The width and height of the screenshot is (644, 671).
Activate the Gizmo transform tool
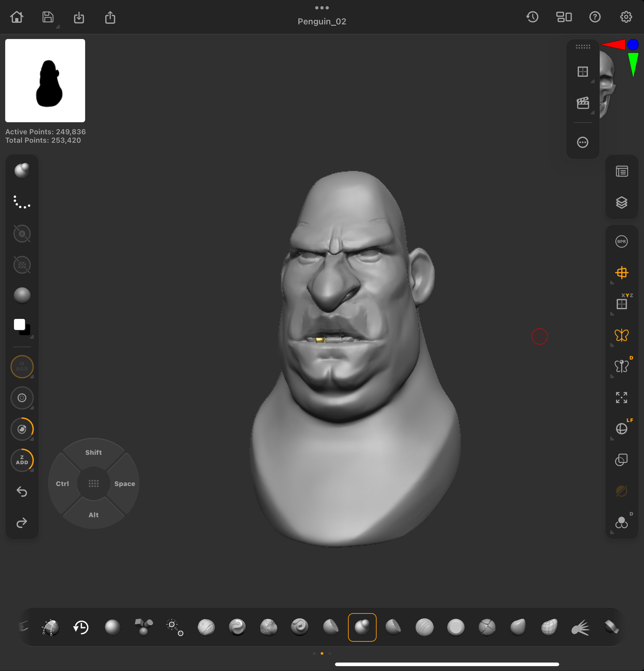pos(622,272)
